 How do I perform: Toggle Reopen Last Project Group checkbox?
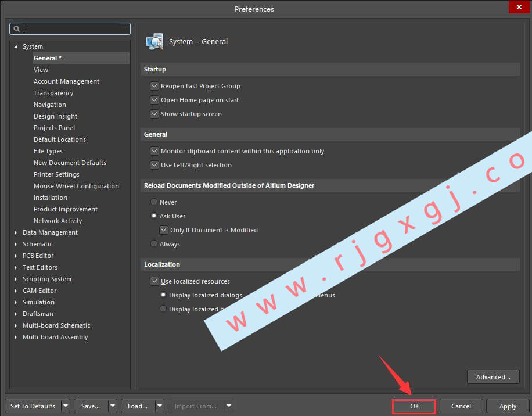click(x=154, y=86)
